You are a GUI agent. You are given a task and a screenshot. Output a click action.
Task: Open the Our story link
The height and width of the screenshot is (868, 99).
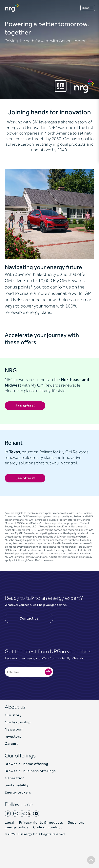pyautogui.click(x=13, y=715)
